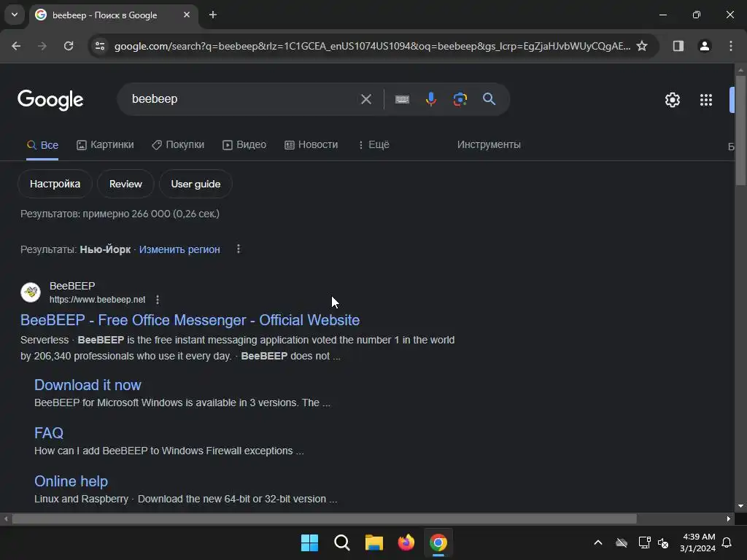This screenshot has width=747, height=560.
Task: Switch to Покупки tab
Action: [x=178, y=145]
